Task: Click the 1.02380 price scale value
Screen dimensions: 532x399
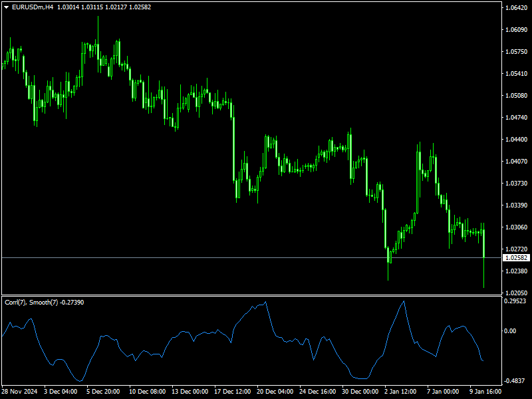Action: point(517,271)
